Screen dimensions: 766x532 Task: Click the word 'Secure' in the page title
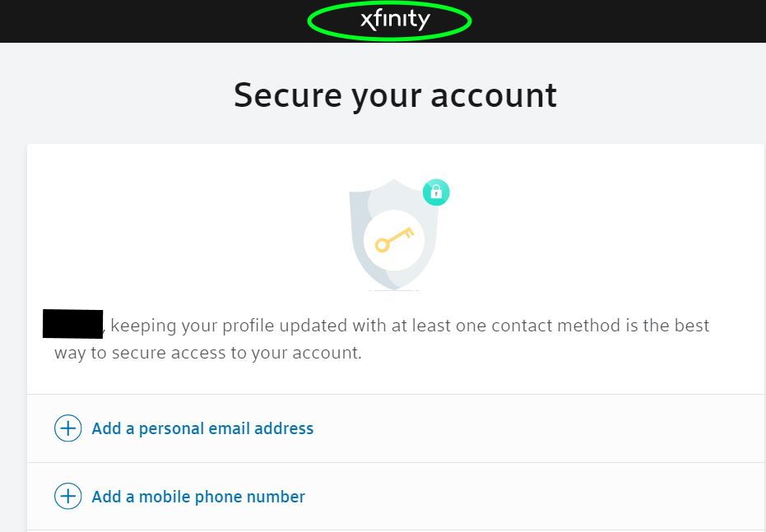click(x=288, y=95)
